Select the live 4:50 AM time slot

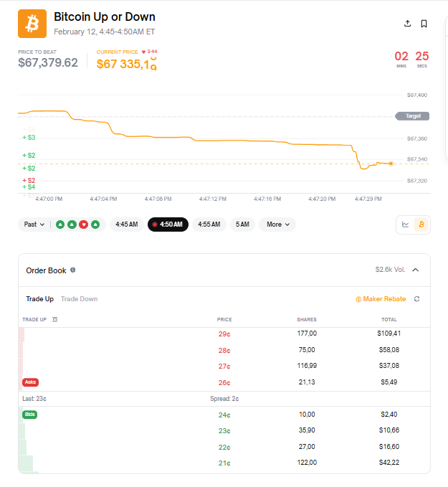click(x=168, y=224)
